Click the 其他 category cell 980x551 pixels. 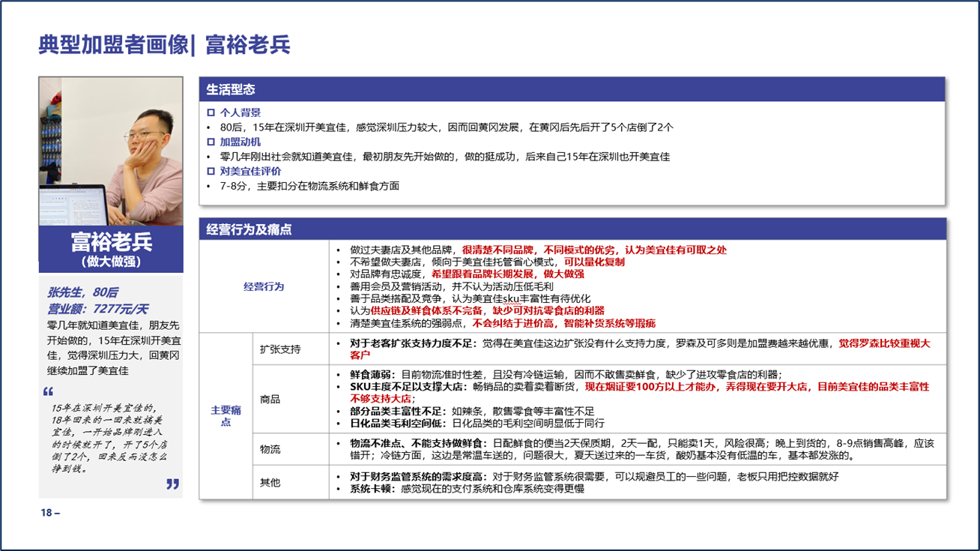point(291,482)
